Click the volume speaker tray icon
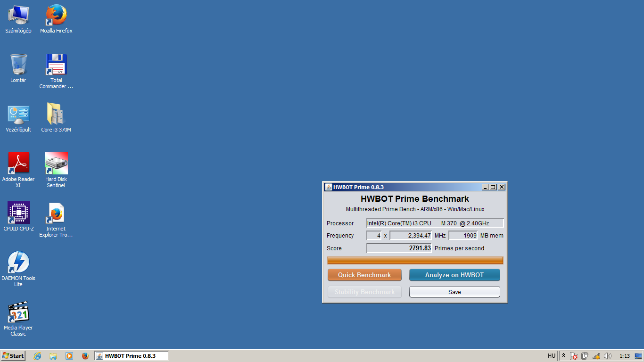The image size is (644, 362). point(608,356)
